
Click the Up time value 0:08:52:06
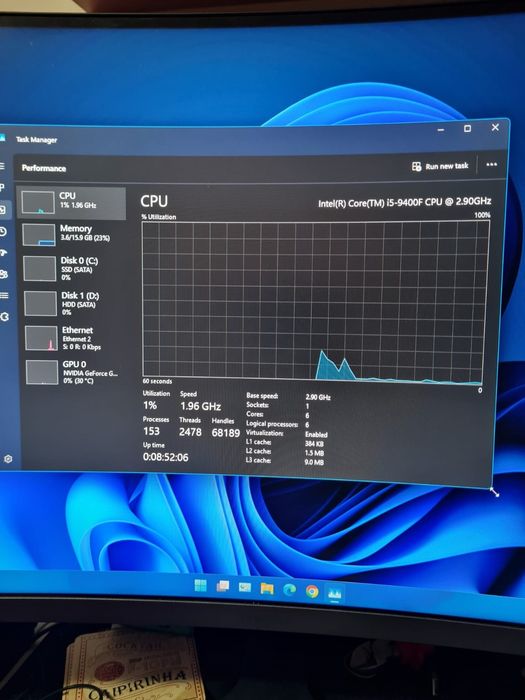click(x=166, y=457)
